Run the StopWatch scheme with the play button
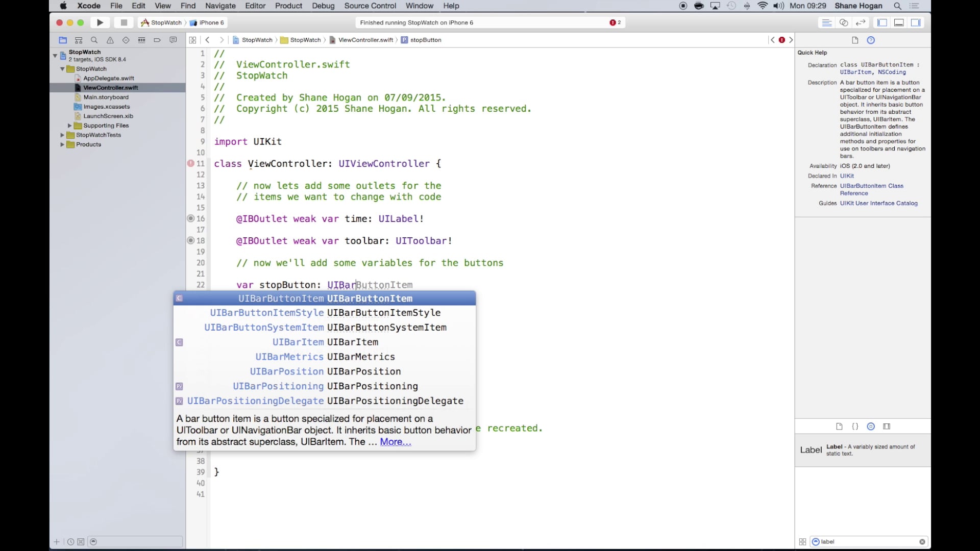Screen dimensions: 980x551 pos(100,22)
